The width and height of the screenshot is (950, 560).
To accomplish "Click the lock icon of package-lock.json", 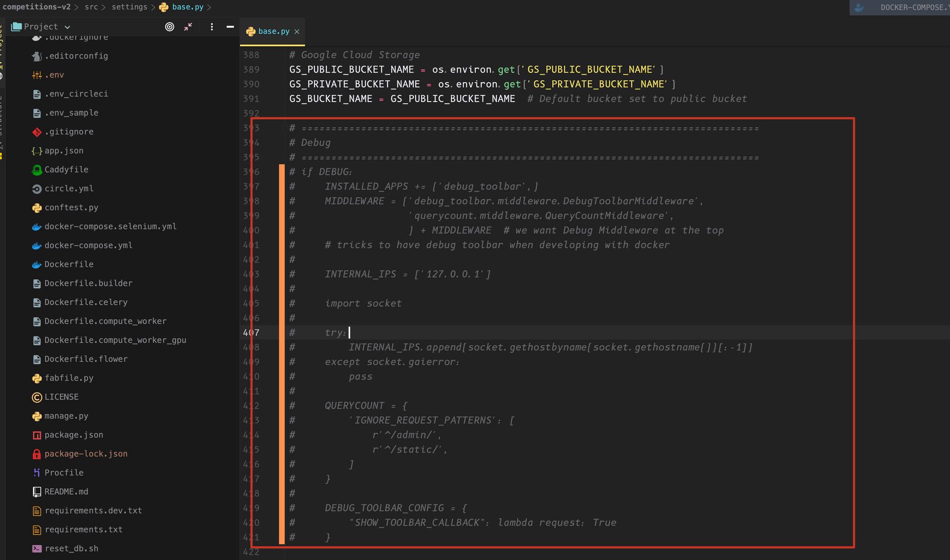I will [x=37, y=454].
